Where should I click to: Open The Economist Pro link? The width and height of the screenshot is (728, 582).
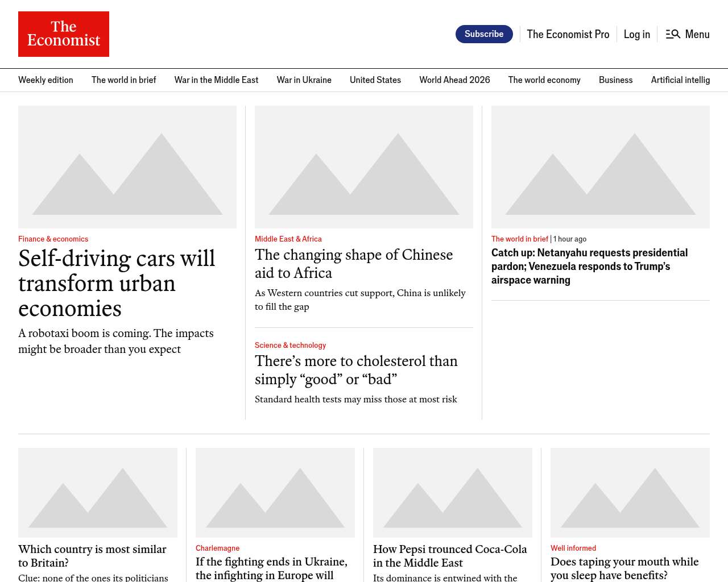click(x=568, y=34)
